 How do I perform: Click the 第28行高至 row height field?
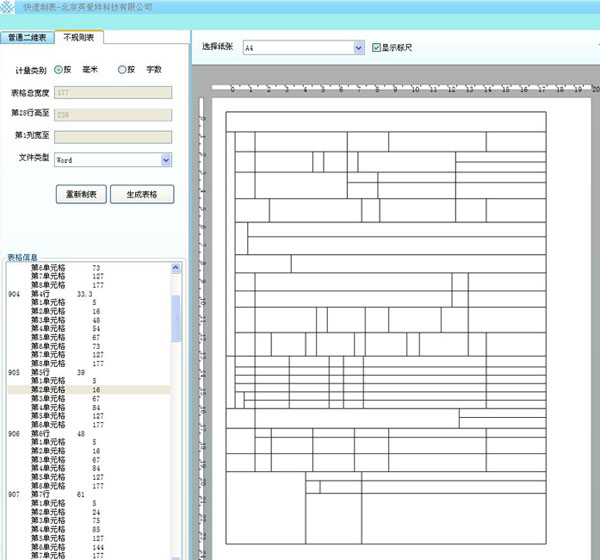[x=113, y=115]
